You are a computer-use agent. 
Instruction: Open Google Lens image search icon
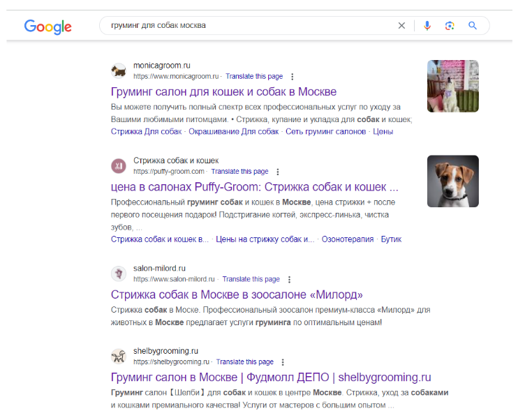[450, 25]
